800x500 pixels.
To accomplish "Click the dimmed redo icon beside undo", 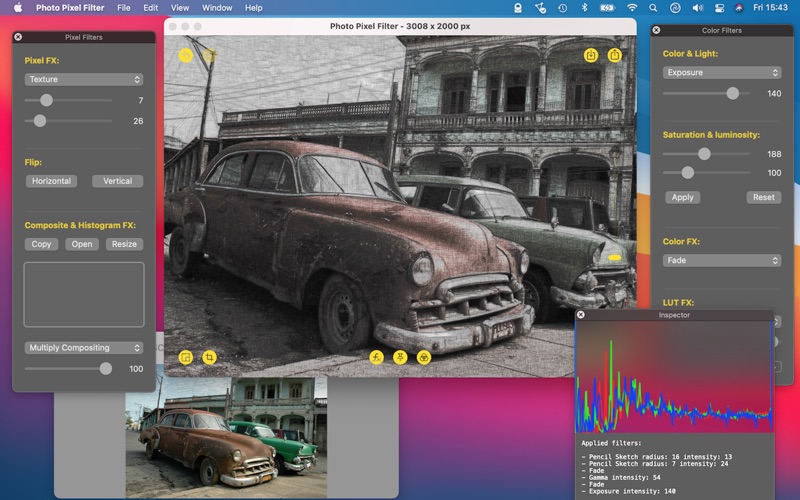I will click(209, 55).
